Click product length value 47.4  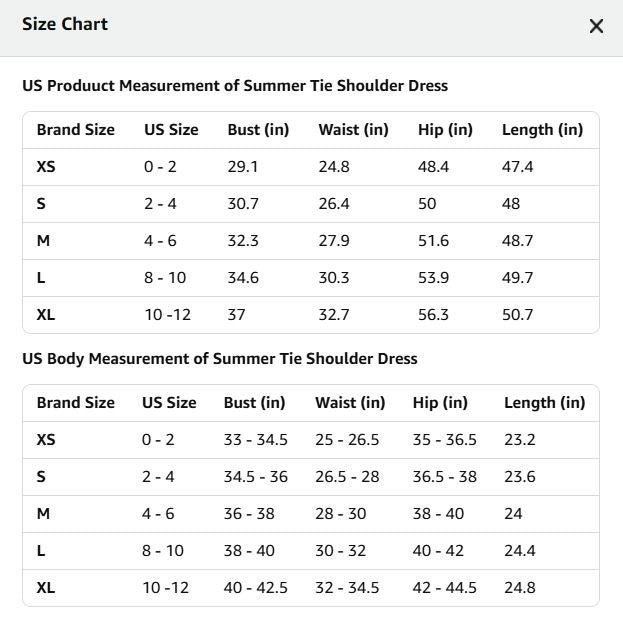coord(518,167)
